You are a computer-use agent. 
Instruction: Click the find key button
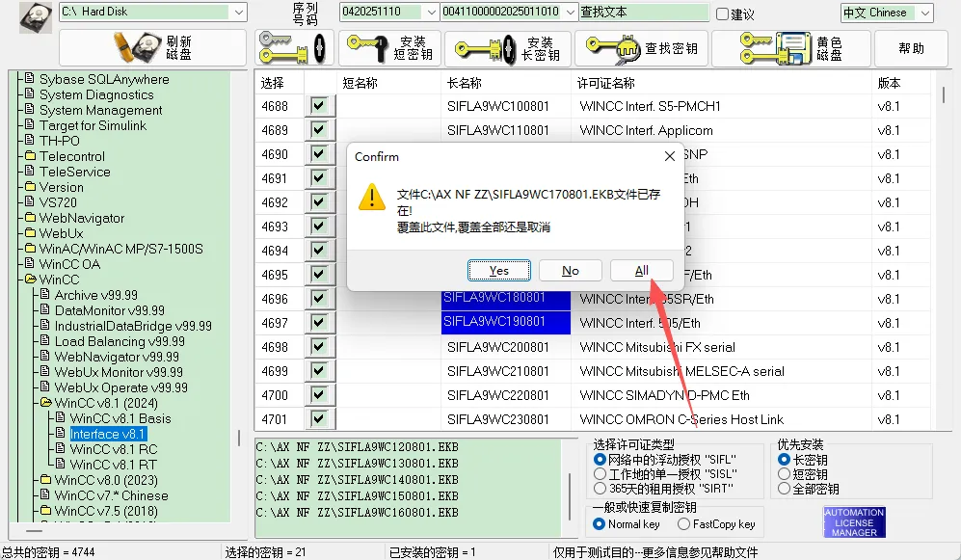pyautogui.click(x=641, y=48)
